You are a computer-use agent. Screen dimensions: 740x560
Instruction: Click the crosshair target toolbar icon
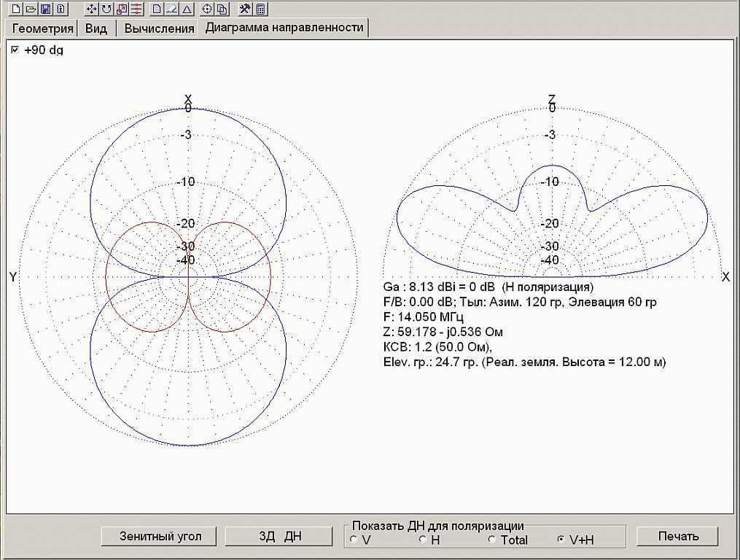tap(207, 9)
